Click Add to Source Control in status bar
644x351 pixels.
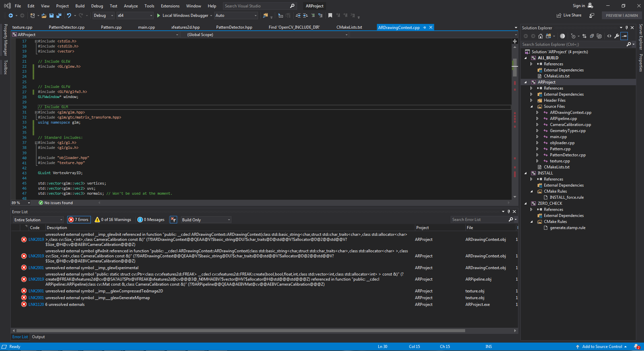(x=602, y=347)
